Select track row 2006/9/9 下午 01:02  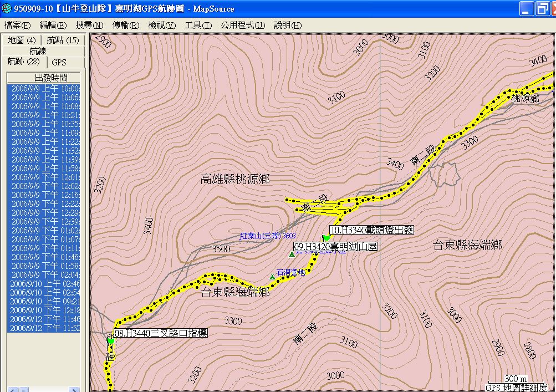coord(44,230)
